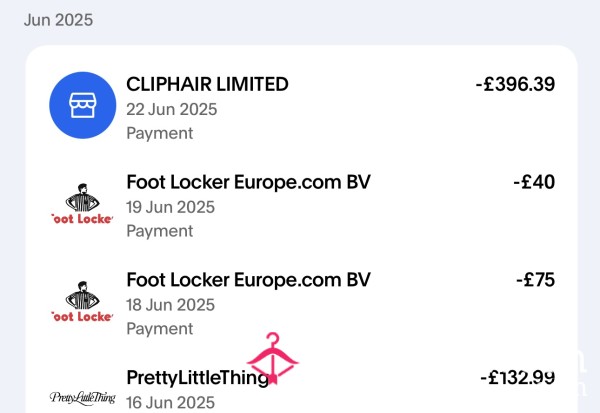
Task: Open the Foot Locker Europe.com BV 18 Jun payment
Action: [x=302, y=301]
